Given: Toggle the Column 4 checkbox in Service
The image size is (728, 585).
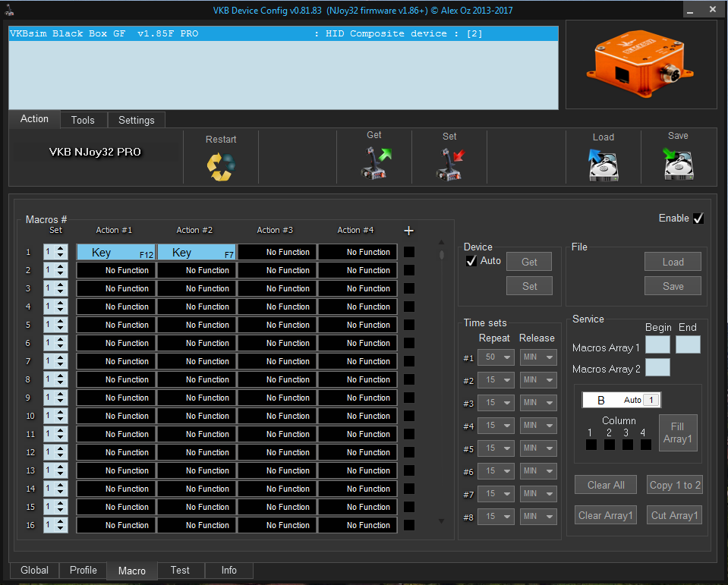Looking at the screenshot, I should click(645, 445).
